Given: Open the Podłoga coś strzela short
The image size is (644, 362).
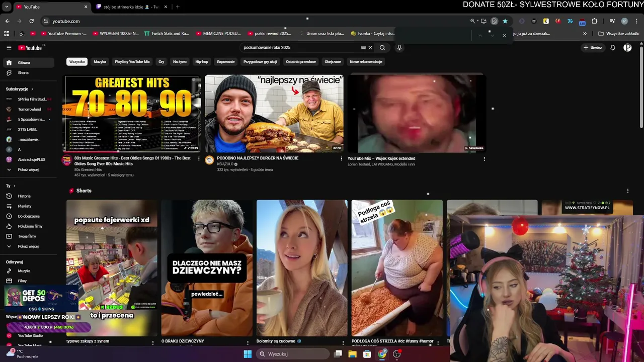Looking at the screenshot, I should click(397, 268).
